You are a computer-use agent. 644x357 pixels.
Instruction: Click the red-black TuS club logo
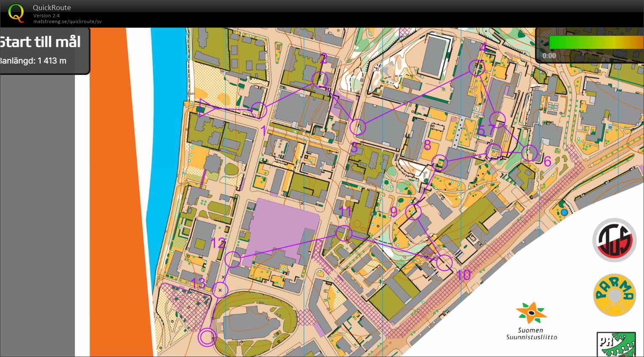(614, 240)
